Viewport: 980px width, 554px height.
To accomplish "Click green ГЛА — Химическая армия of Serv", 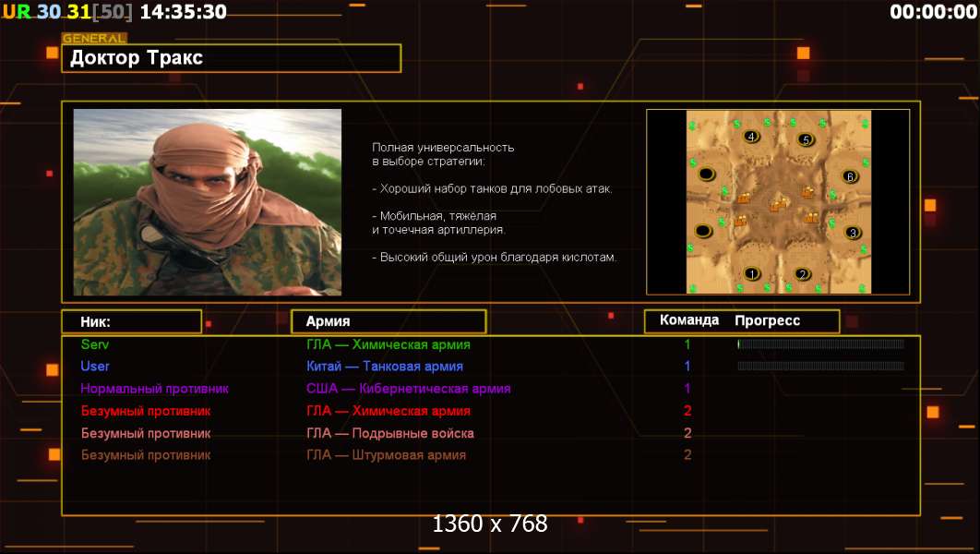I will pos(388,344).
